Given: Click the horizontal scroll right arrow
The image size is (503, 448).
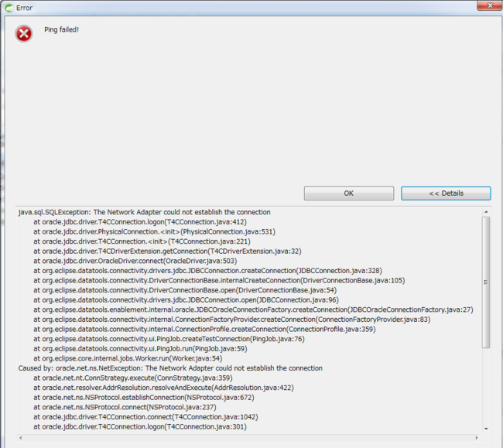Looking at the screenshot, I should pos(477,438).
